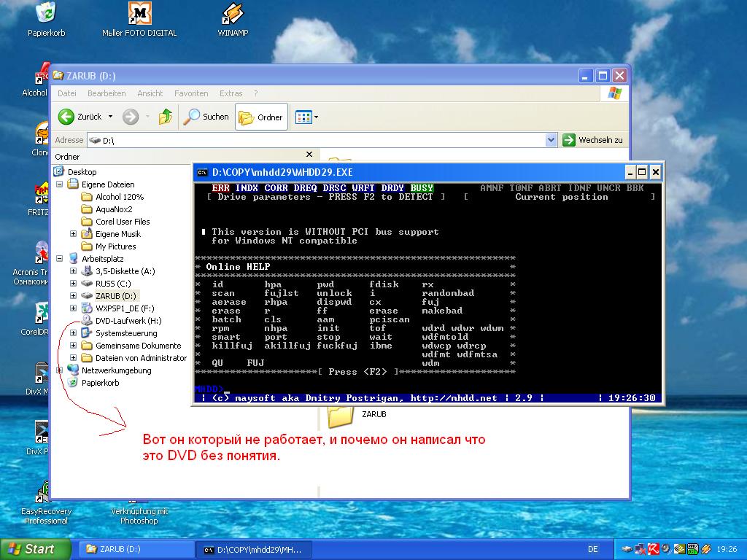Image resolution: width=747 pixels, height=560 pixels.
Task: Click the Zurück back arrow icon
Action: click(66, 117)
